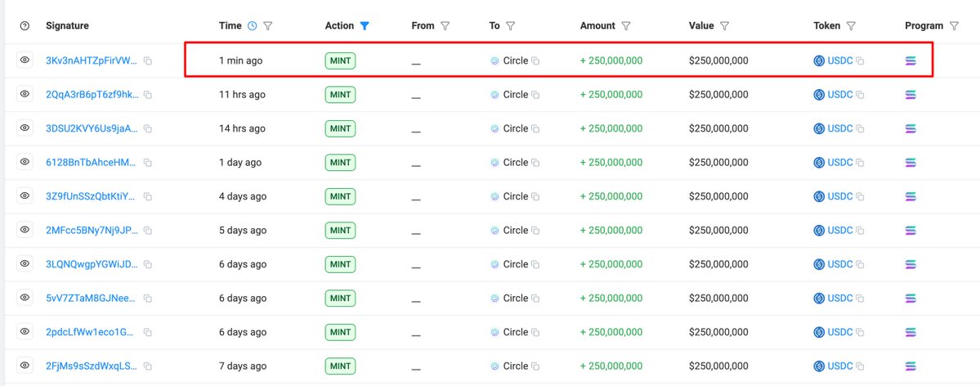Image resolution: width=980 pixels, height=386 pixels.
Task: Click MINT tag in the 11 hrs ago row
Action: 340,95
